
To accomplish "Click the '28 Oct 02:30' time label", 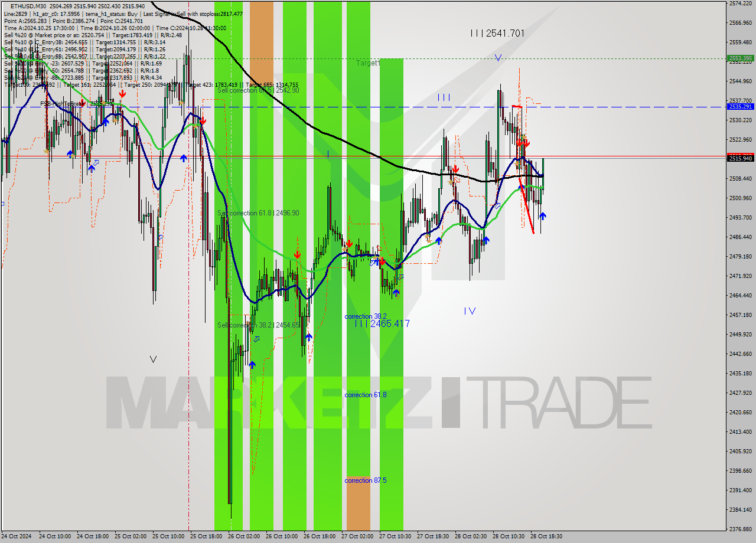I will 471,537.
